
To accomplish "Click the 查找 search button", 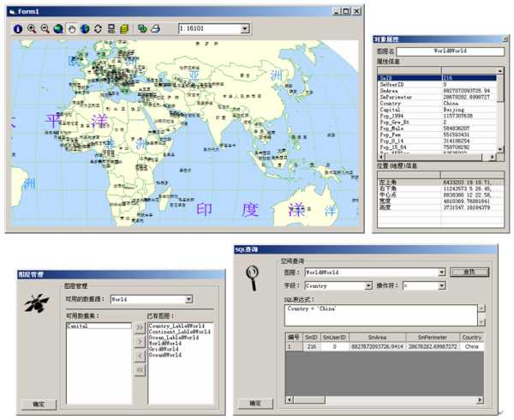I will (469, 272).
